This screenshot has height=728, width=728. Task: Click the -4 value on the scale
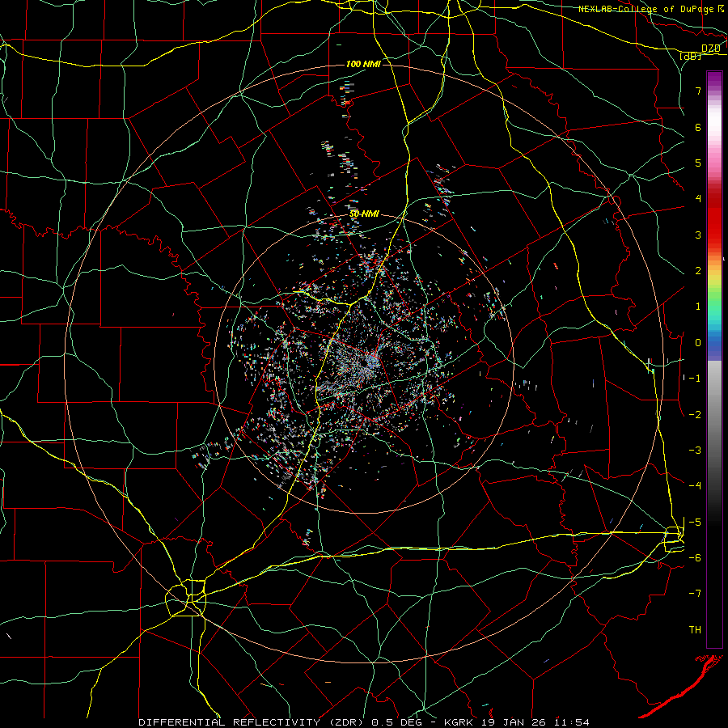point(695,486)
